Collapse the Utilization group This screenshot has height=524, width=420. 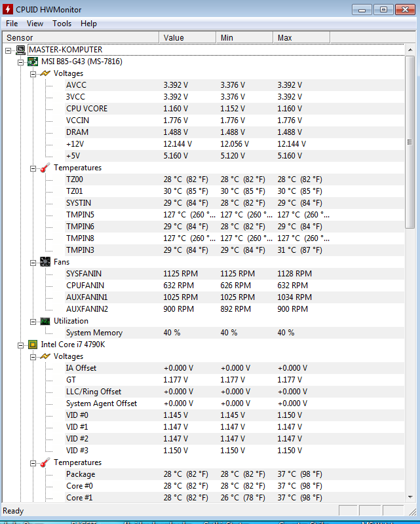point(33,322)
